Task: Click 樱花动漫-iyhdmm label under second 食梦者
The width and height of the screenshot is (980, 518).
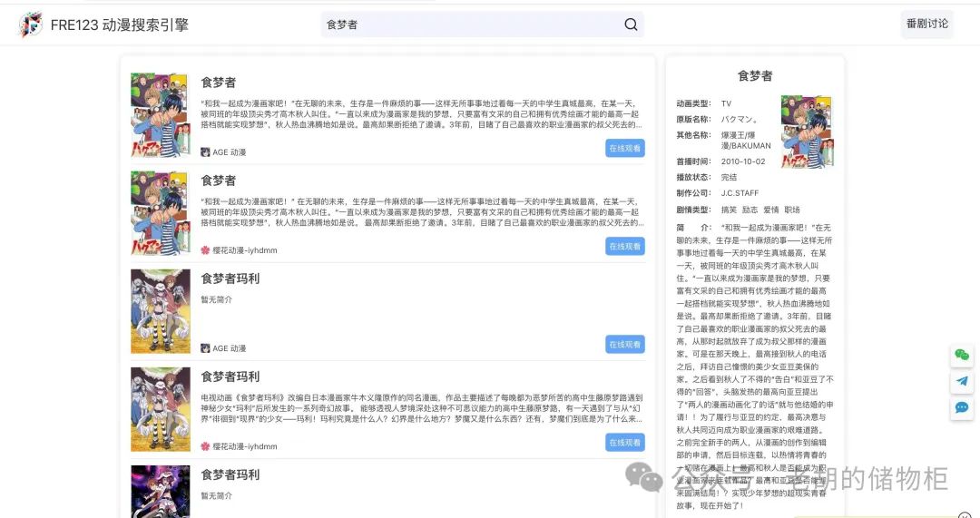Action: tap(245, 250)
